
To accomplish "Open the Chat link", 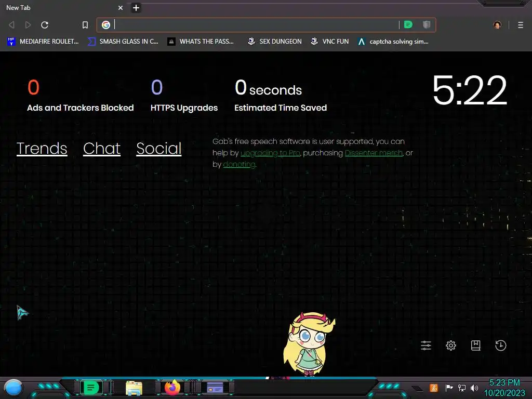I will 102,148.
